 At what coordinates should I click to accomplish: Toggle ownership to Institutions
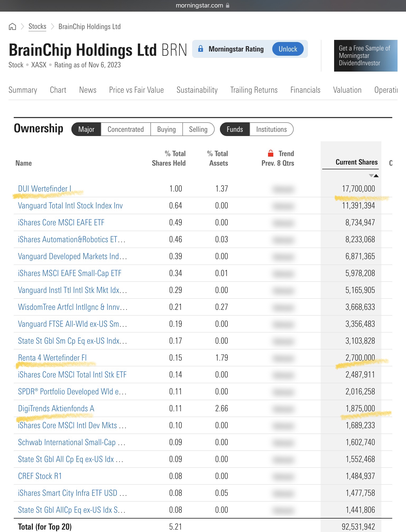pyautogui.click(x=271, y=129)
